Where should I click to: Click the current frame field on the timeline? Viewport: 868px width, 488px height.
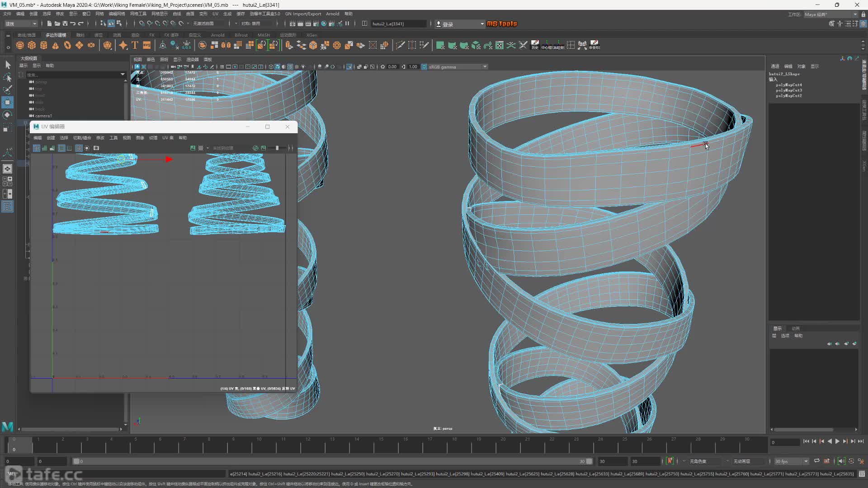[x=785, y=442]
